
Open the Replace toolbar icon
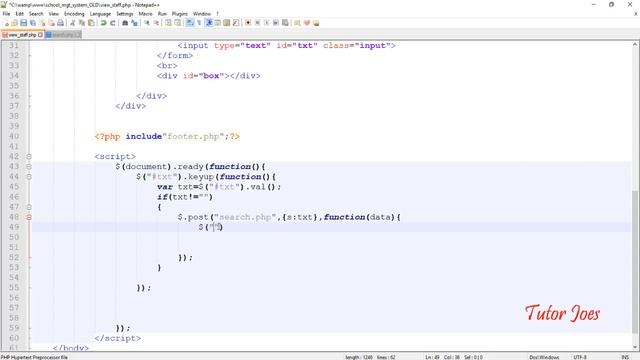coord(134,23)
